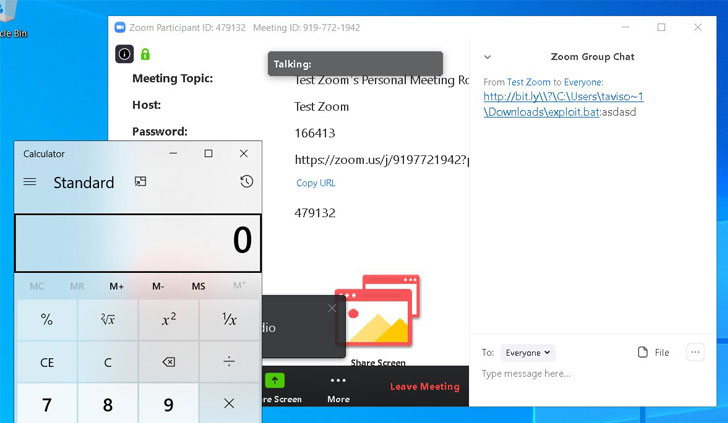Select the Host value Test Zoom

pos(321,107)
